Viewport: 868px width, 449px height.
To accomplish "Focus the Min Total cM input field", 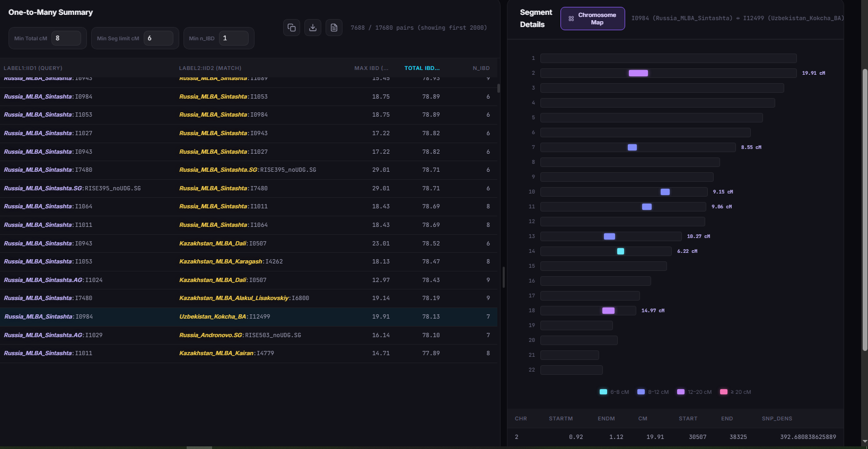I will pyautogui.click(x=66, y=38).
